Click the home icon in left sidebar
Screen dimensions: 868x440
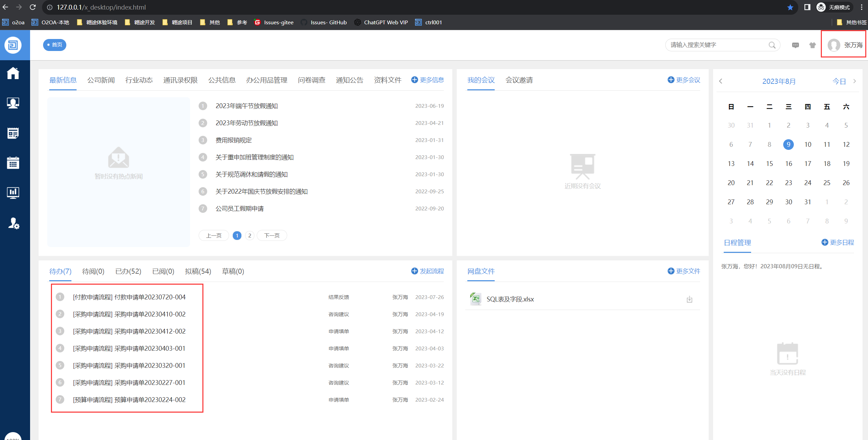(x=13, y=73)
